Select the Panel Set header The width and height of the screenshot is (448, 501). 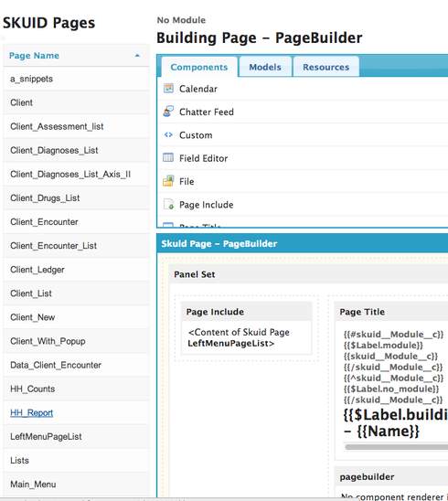pos(308,274)
